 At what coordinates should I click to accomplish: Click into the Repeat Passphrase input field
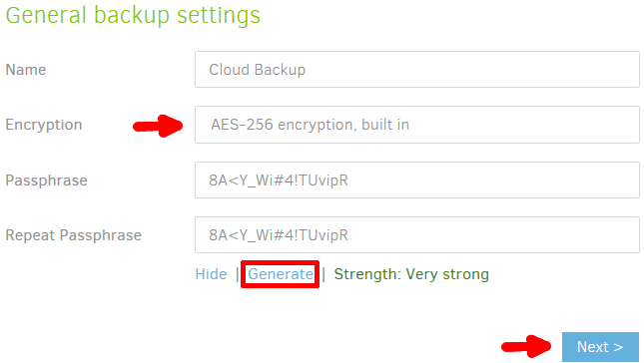click(x=417, y=234)
